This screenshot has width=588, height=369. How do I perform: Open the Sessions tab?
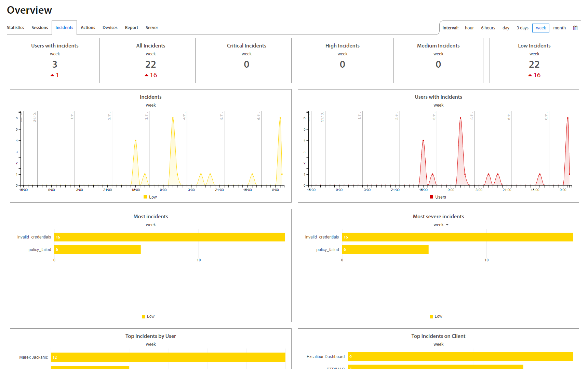40,28
